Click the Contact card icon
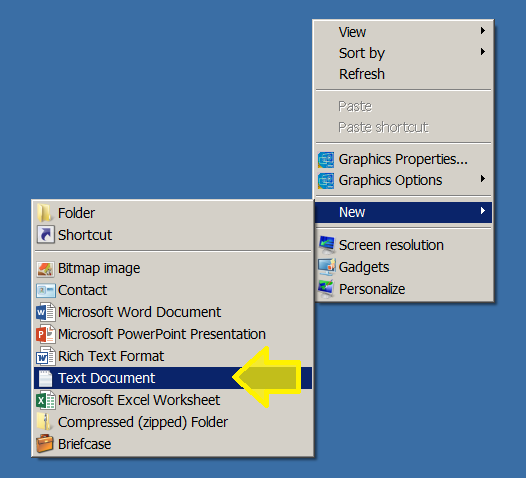526x478 pixels. (x=46, y=290)
